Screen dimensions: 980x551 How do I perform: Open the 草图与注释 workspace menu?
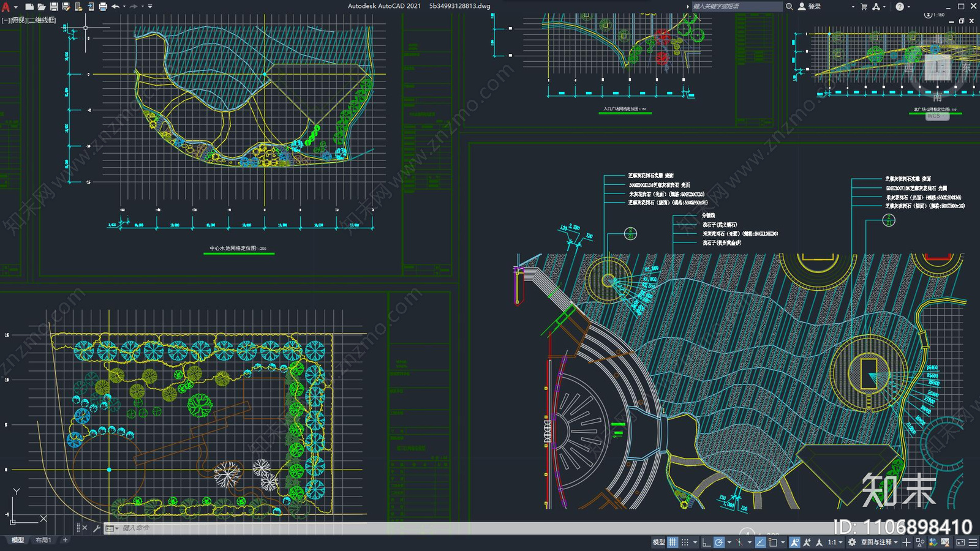point(879,542)
